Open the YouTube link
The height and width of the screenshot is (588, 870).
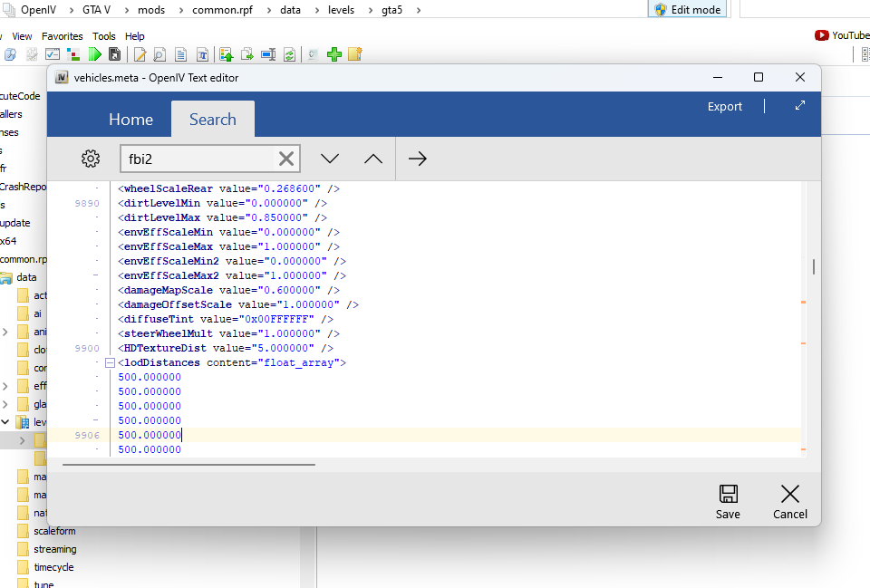pyautogui.click(x=842, y=35)
